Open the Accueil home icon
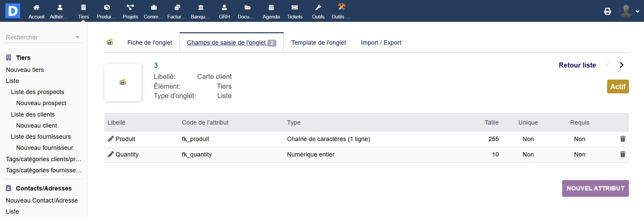Viewport: 644px width, 219px height. [x=36, y=7]
